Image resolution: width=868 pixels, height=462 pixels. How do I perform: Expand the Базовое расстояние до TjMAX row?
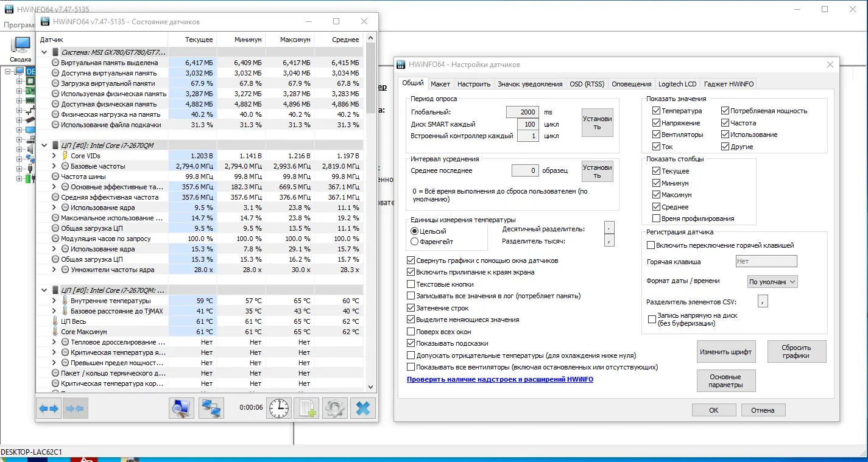(x=54, y=311)
